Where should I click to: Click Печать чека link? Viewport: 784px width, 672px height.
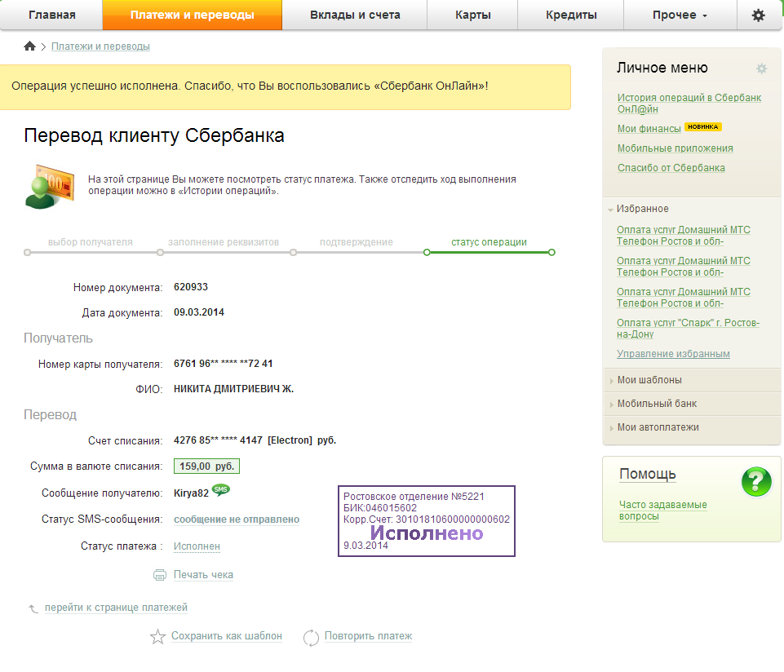point(203,575)
